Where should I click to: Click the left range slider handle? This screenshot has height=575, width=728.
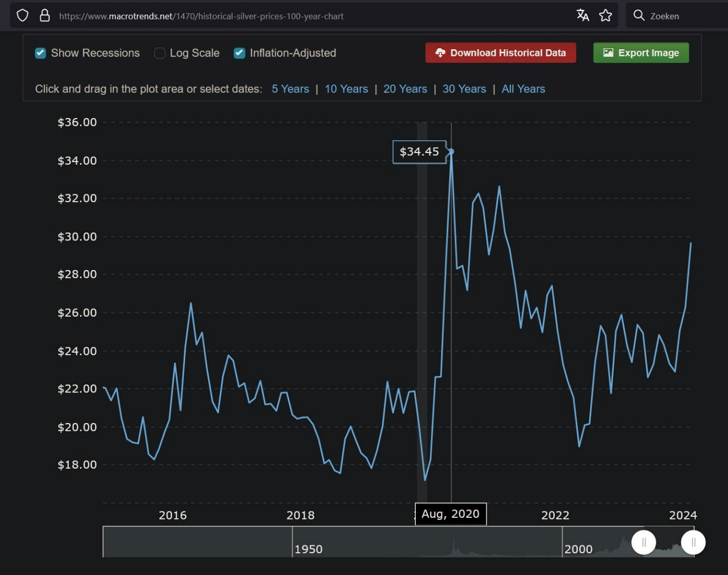click(643, 543)
